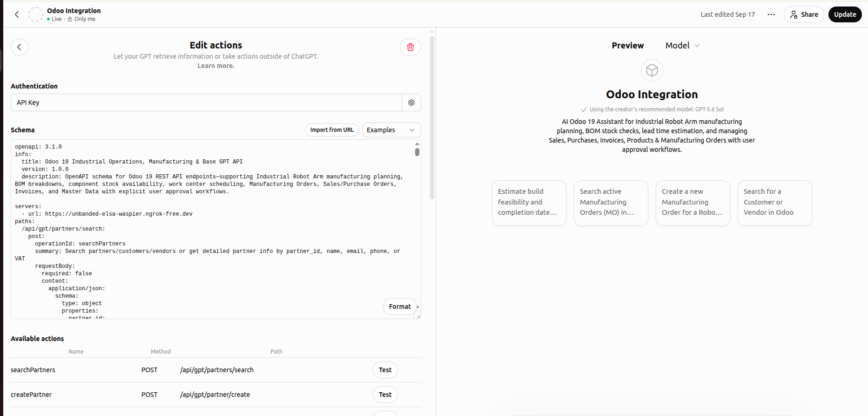Open the Examples dropdown

(391, 130)
